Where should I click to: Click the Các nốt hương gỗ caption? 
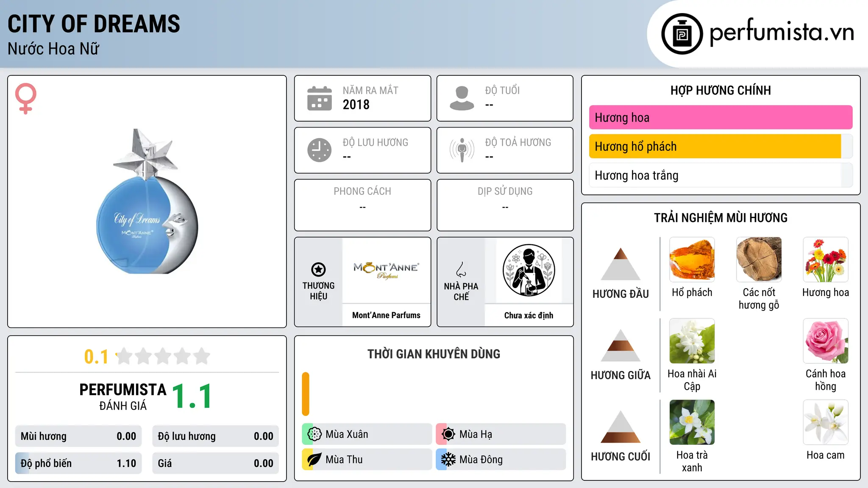[759, 299]
